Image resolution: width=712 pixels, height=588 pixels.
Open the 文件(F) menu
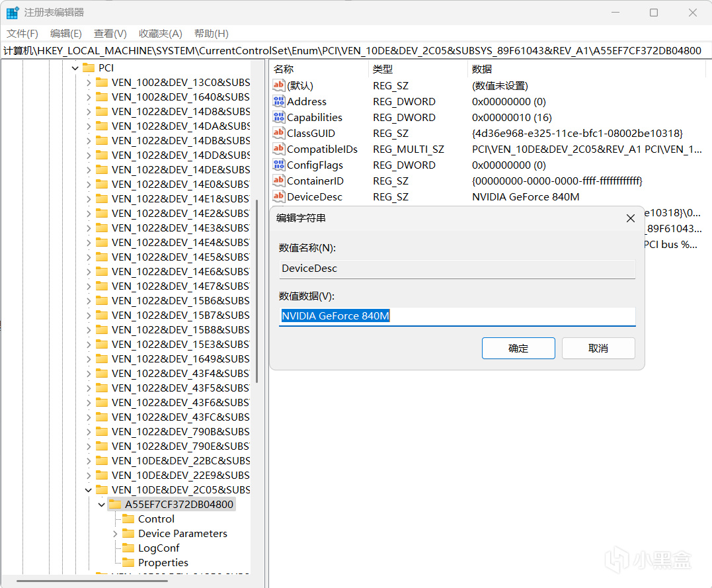point(22,34)
